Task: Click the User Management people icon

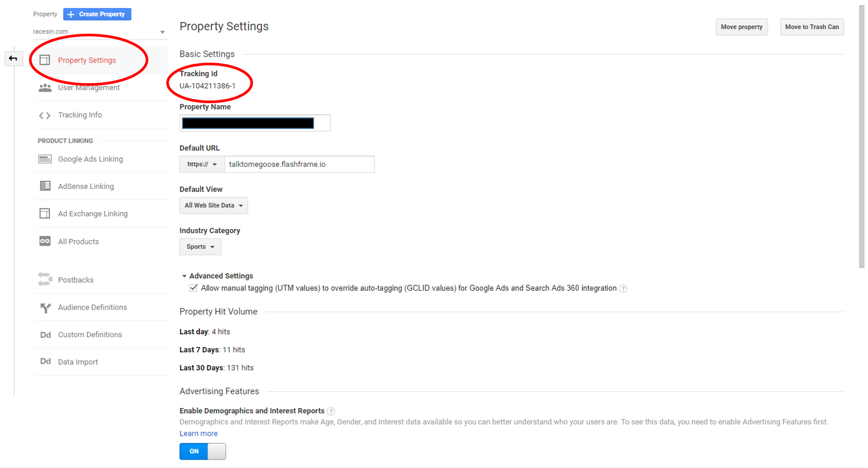Action: coord(45,88)
